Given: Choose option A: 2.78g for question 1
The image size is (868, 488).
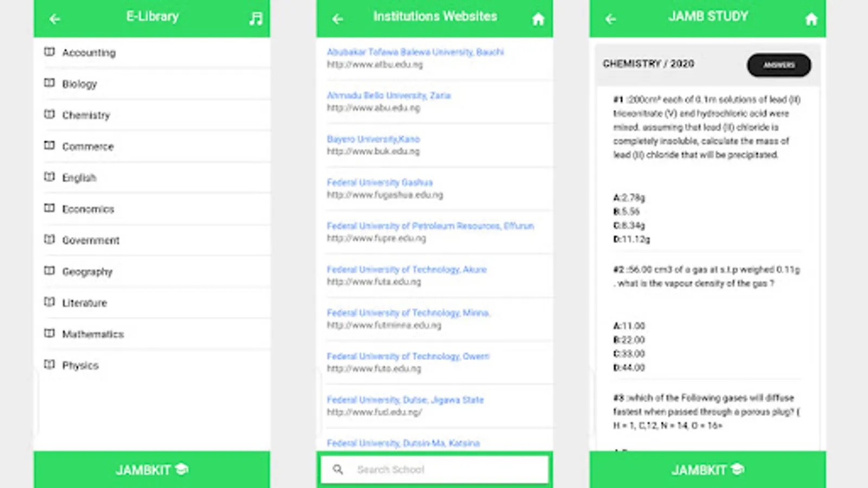Looking at the screenshot, I should tap(629, 197).
